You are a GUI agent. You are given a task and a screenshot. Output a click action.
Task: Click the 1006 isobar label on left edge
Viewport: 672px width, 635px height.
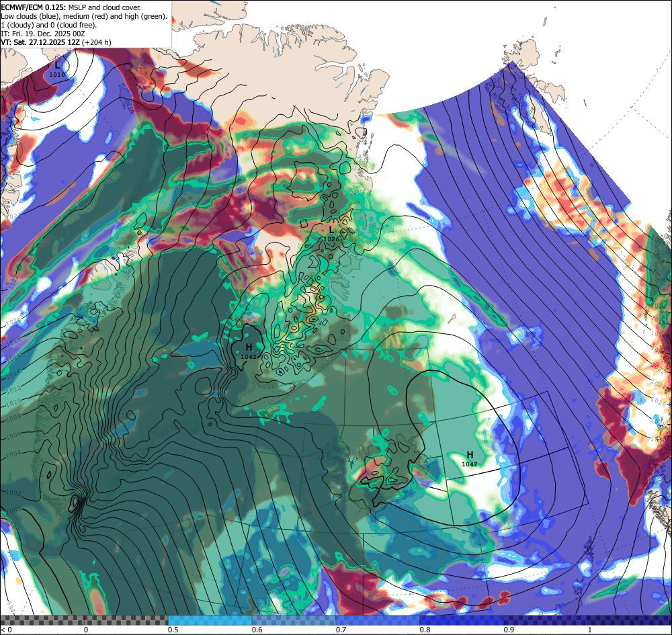[13, 435]
